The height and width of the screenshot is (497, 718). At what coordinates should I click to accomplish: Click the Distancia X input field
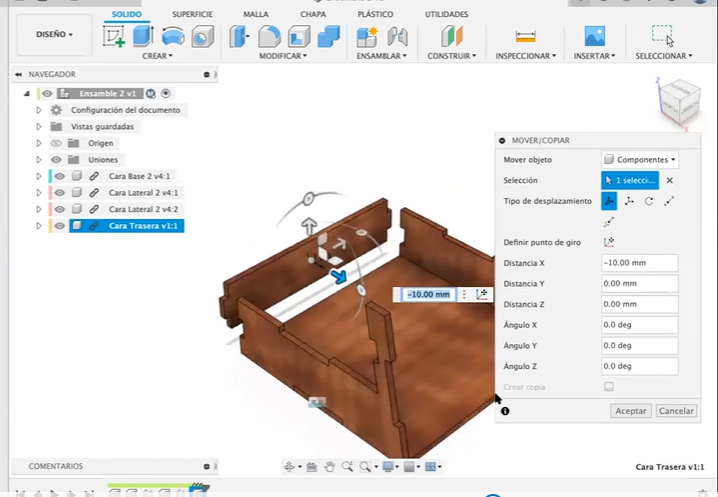point(640,263)
